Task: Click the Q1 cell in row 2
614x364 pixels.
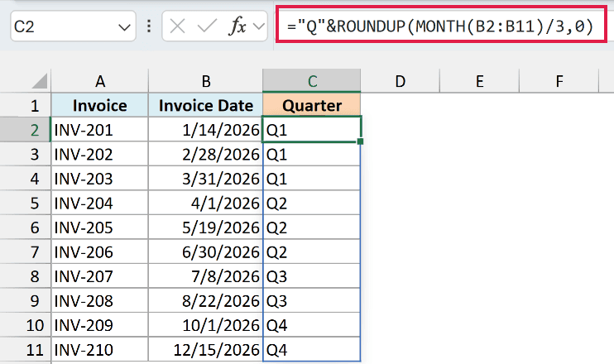Action: point(312,130)
